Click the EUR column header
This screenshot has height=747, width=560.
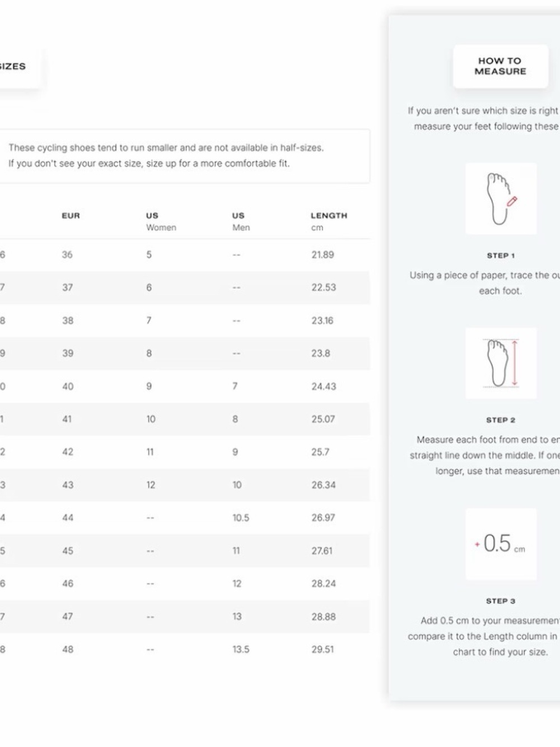71,216
